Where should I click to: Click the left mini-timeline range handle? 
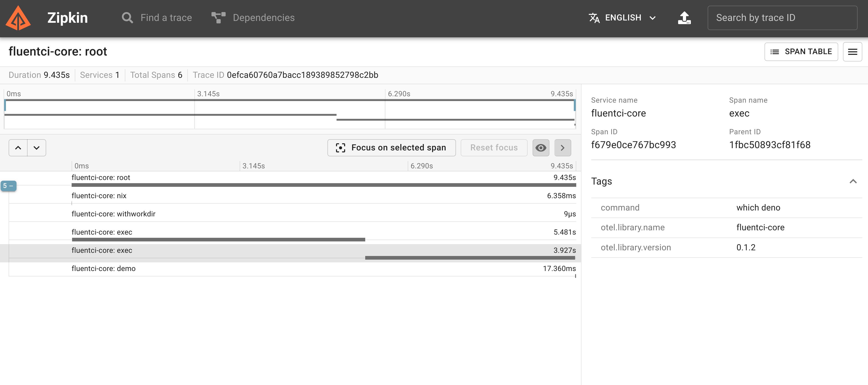tap(5, 106)
